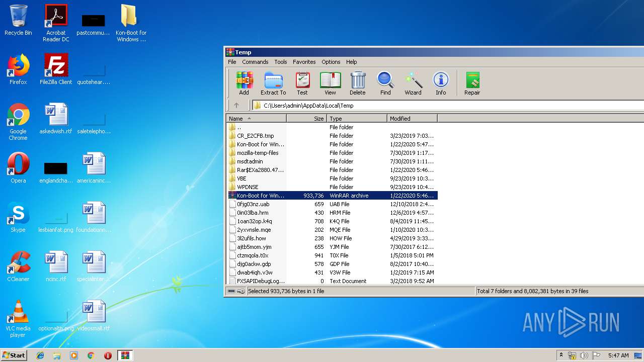
Task: Select the CR_E2CFB.tmp folder
Action: (x=332, y=136)
